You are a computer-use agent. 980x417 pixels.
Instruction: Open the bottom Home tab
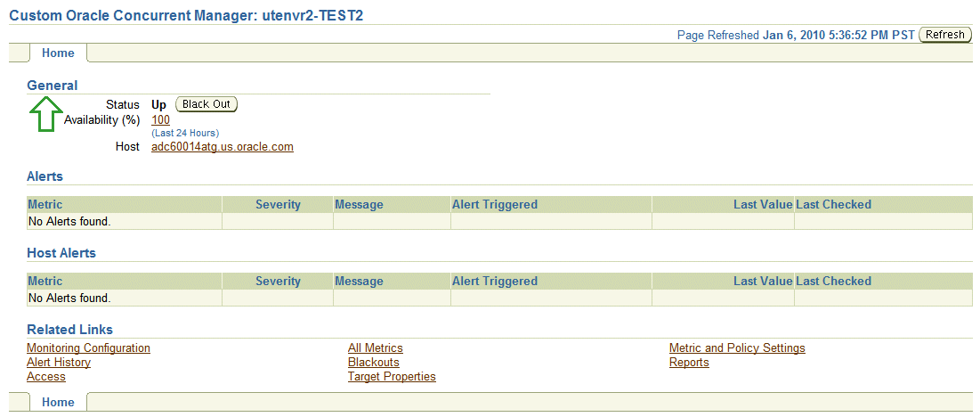tap(58, 402)
